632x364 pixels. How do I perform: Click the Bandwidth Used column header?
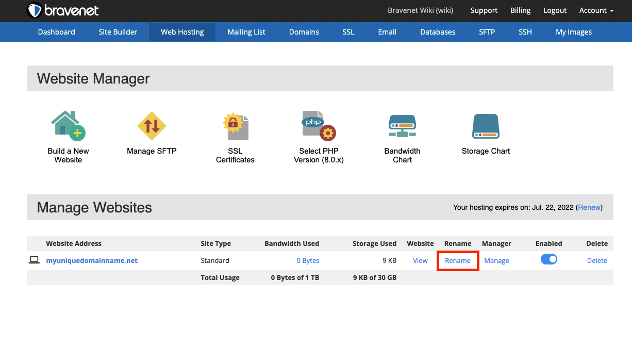coord(292,243)
